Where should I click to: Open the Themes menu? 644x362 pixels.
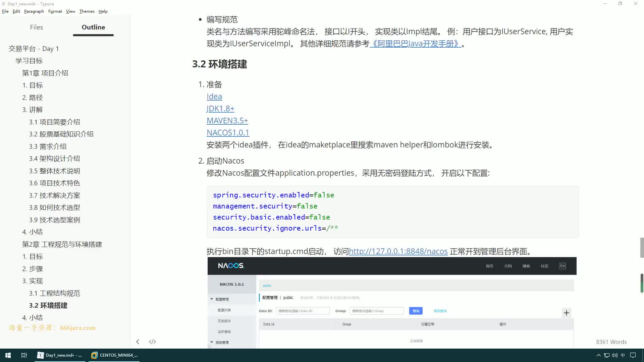coord(87,11)
